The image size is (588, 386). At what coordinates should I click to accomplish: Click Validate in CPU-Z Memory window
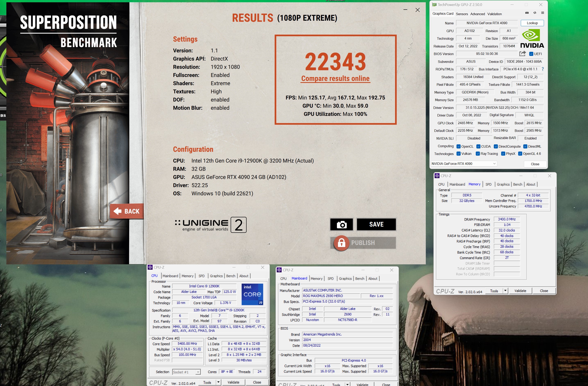coord(520,291)
